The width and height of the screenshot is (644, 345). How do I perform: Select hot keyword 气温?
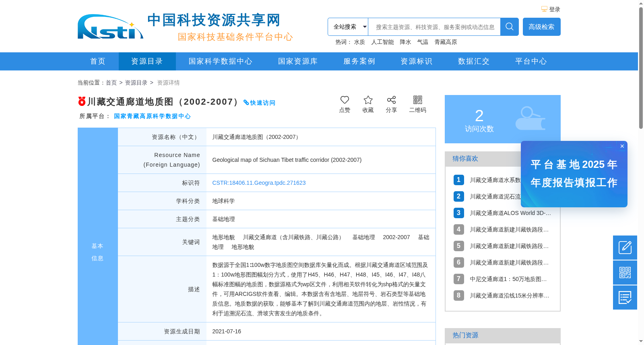point(423,42)
